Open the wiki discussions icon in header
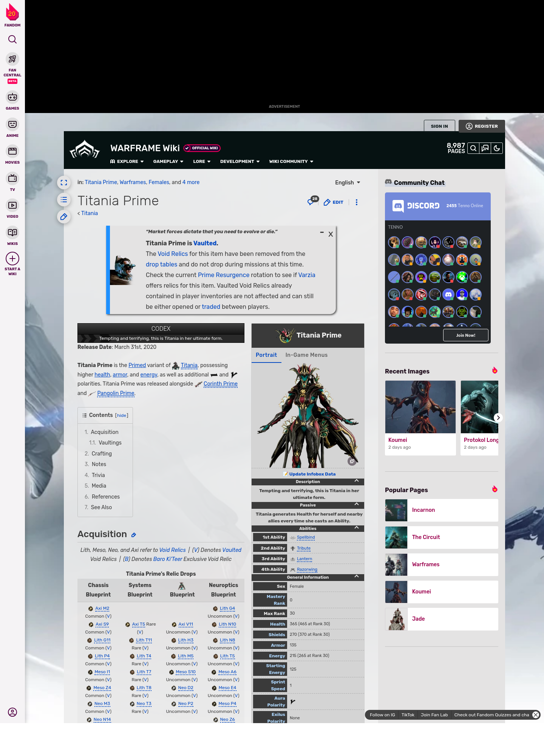The width and height of the screenshot is (544, 756). [485, 148]
